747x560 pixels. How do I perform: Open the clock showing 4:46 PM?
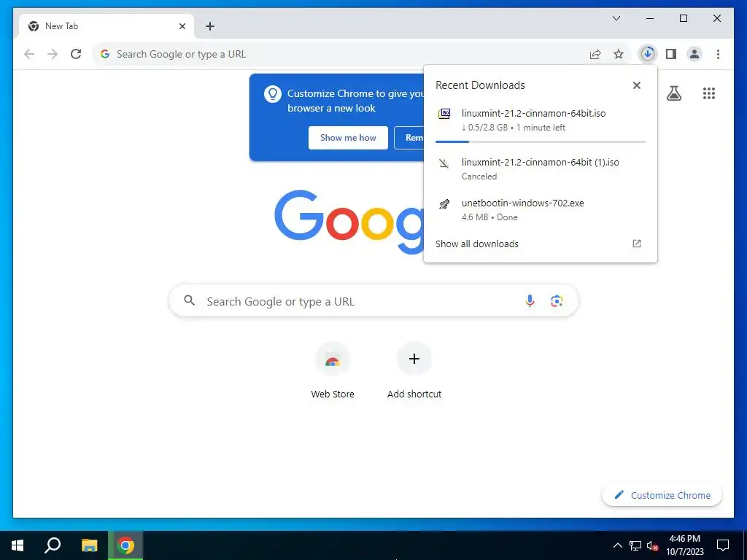pyautogui.click(x=684, y=545)
